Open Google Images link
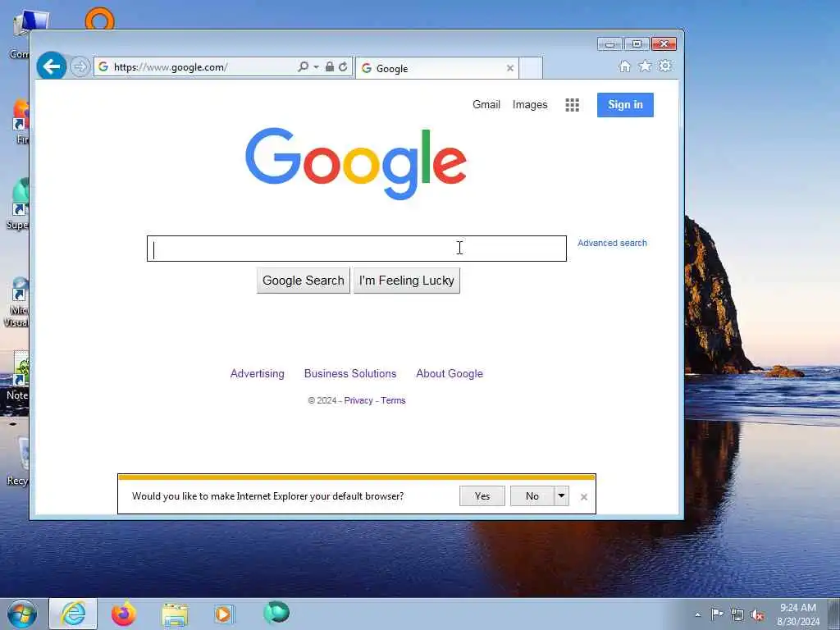The image size is (840, 630). tap(530, 104)
